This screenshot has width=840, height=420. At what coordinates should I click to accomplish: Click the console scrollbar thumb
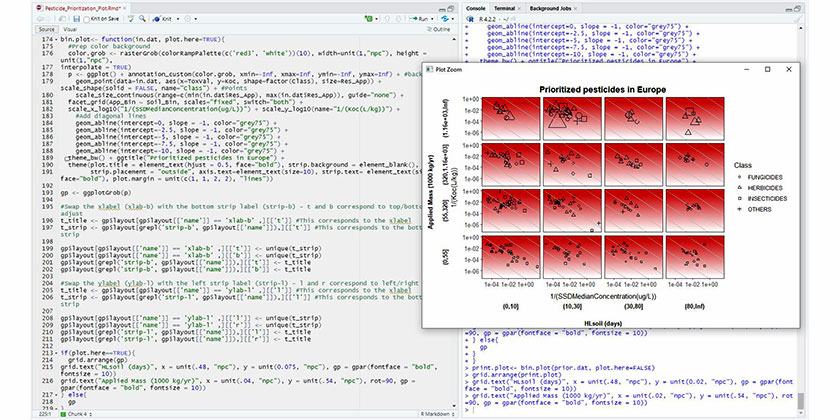pos(801,400)
